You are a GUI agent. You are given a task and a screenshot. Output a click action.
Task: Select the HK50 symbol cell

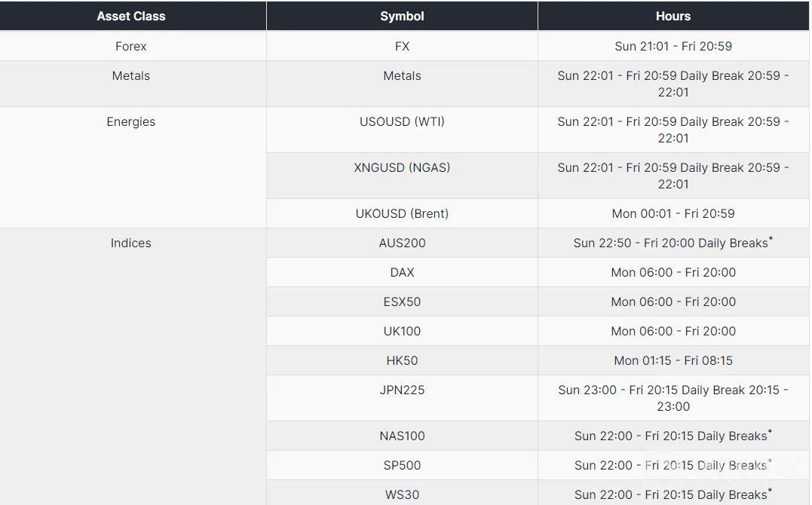pyautogui.click(x=402, y=360)
